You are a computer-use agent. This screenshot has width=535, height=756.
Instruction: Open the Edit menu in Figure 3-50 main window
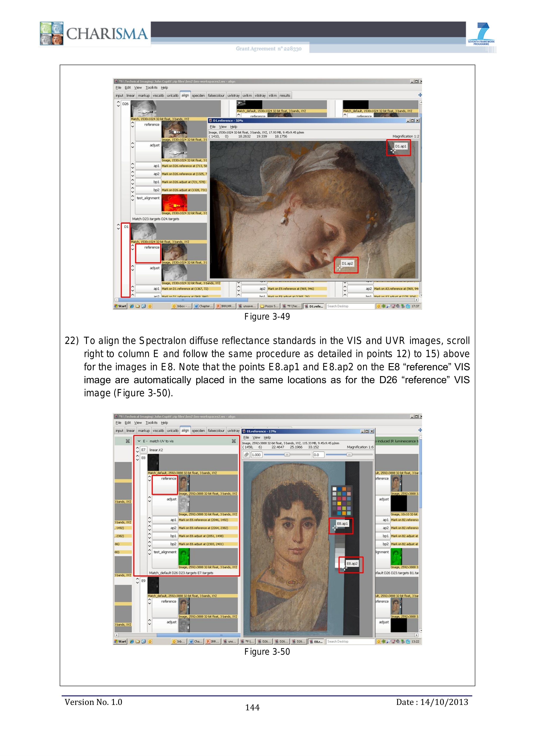[127, 423]
